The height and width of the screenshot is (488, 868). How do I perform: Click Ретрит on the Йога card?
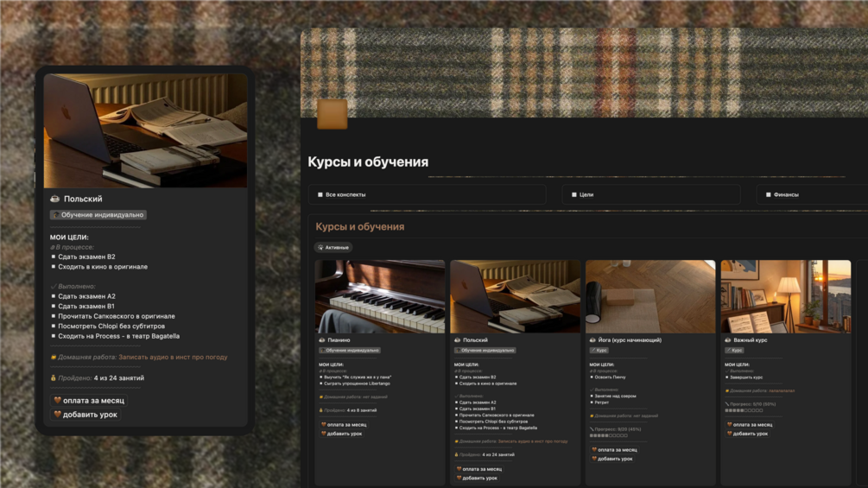[602, 402]
